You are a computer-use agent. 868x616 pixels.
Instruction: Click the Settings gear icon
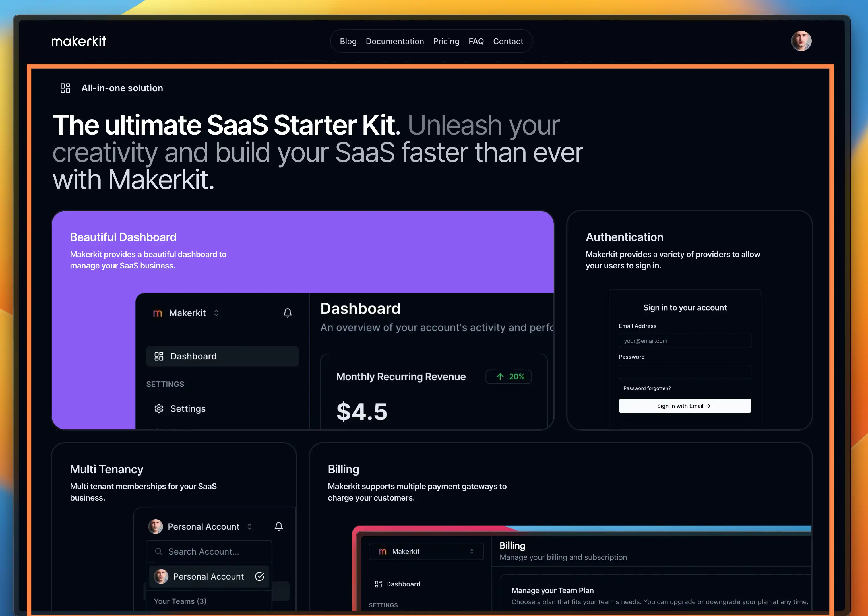[x=159, y=408]
